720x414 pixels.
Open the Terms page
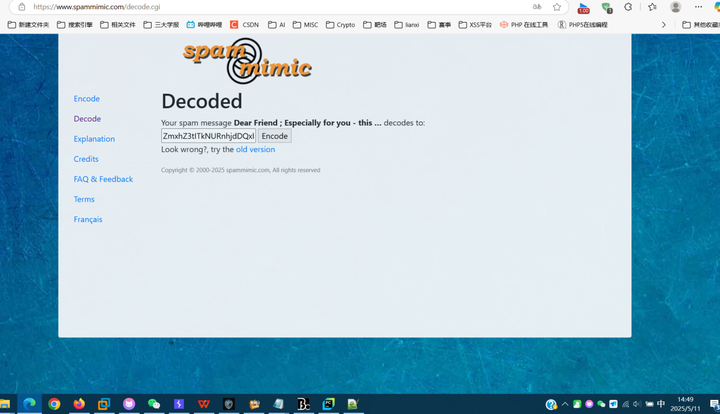click(84, 199)
